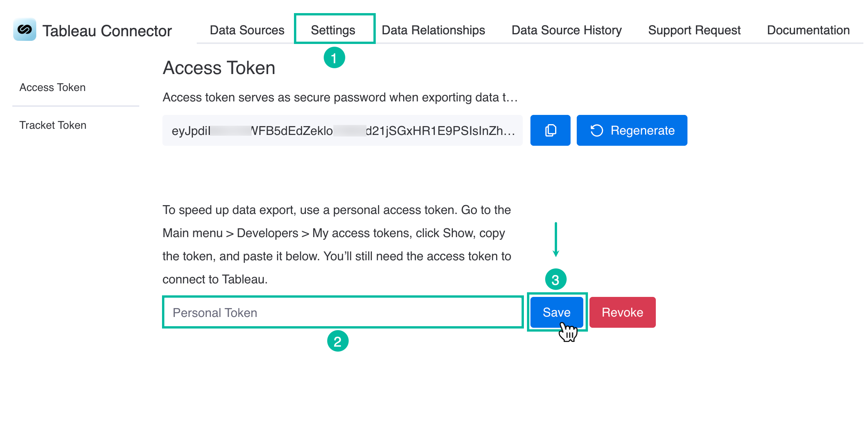Focus the Personal Token input field
The image size is (868, 428).
pos(343,312)
